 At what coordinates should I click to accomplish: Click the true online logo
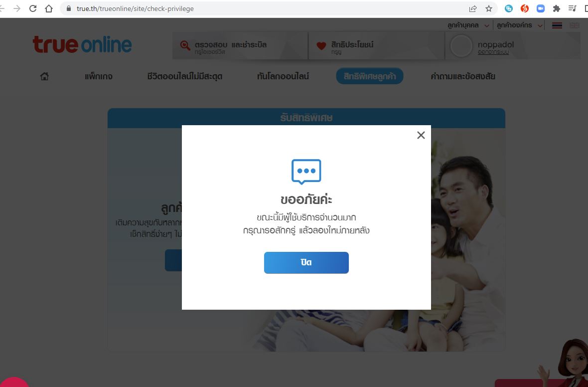(x=82, y=45)
